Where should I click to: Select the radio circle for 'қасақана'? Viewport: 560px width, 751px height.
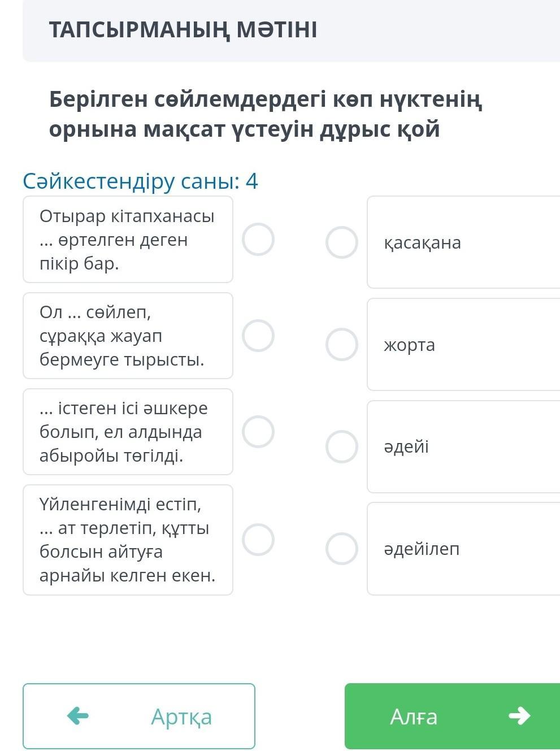[x=342, y=242]
